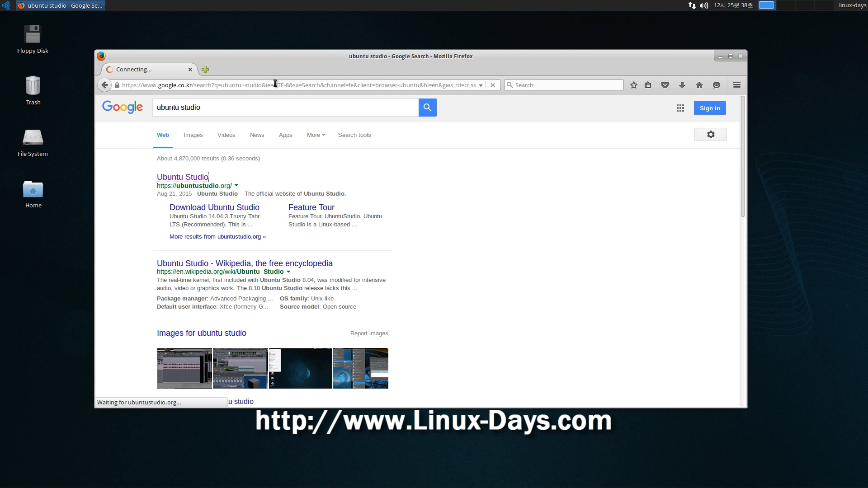Select the Connecting browser tab
Screen dimensions: 868x488
[149, 70]
